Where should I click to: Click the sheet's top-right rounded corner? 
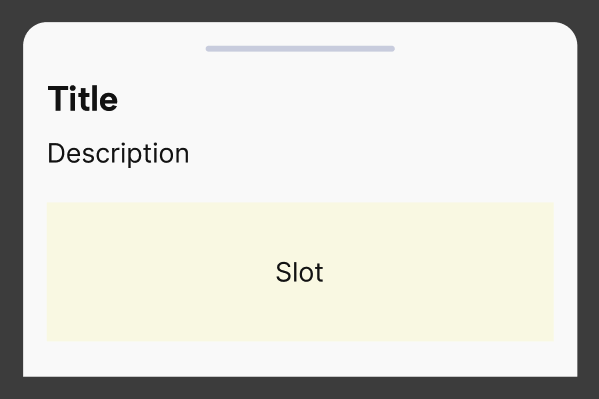click(x=568, y=31)
